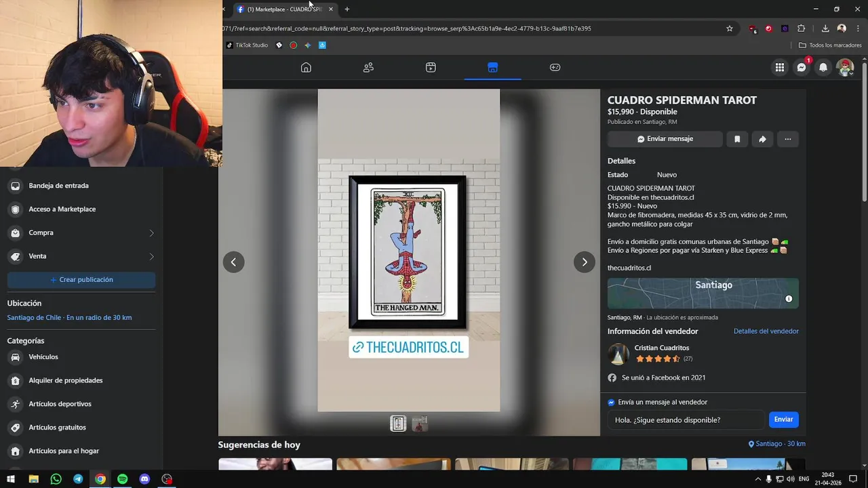Open the account profile picture menu
Viewport: 868px width, 488px height.
(x=845, y=67)
